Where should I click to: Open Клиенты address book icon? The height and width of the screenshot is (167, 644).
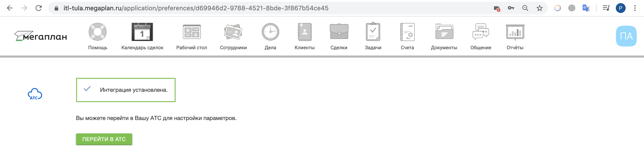pyautogui.click(x=305, y=32)
